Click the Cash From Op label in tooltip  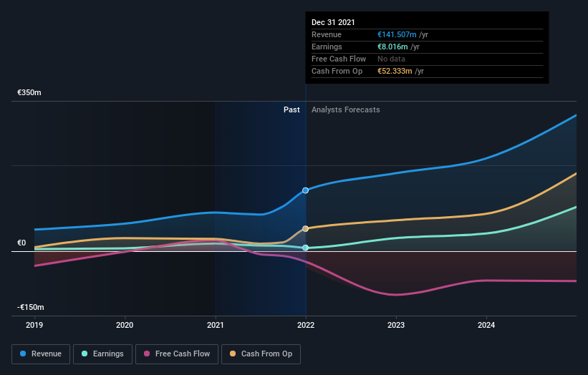coord(337,71)
